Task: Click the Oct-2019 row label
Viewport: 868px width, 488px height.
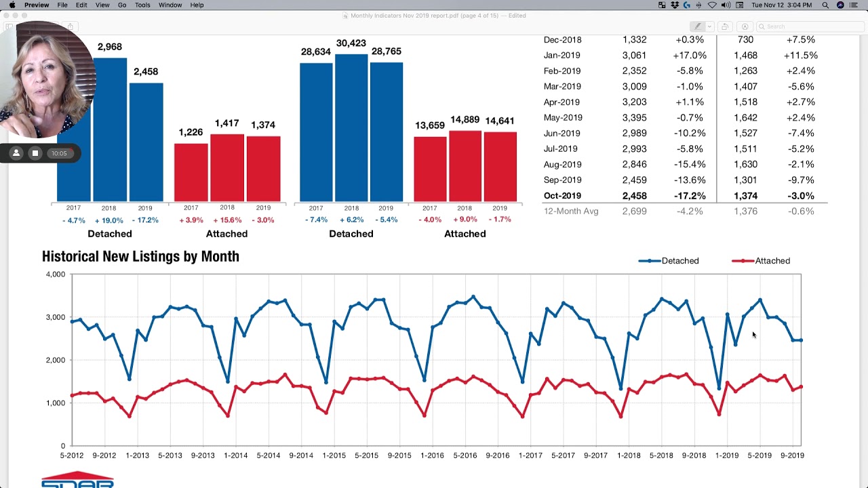Action: 562,196
